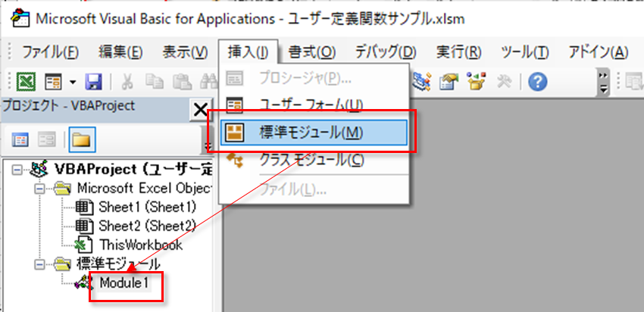Open the デバッグ(D) menu
The width and height of the screenshot is (644, 312).
[386, 52]
